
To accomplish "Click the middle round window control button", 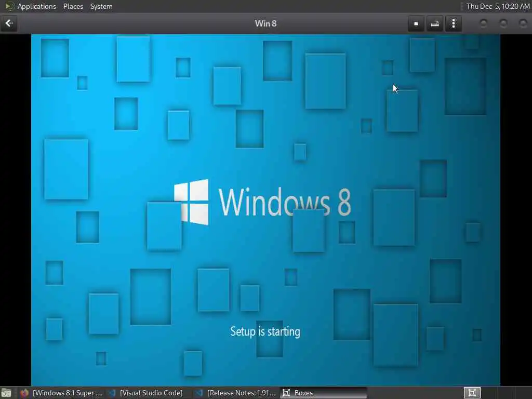I will (503, 23).
